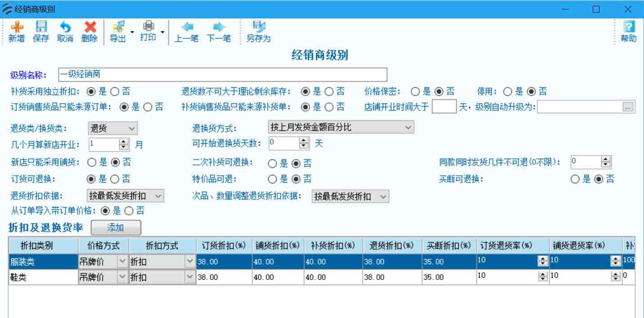Open the 退货折扣依据 dropdown
Viewport: 644px width, 318px height.
pyautogui.click(x=125, y=196)
